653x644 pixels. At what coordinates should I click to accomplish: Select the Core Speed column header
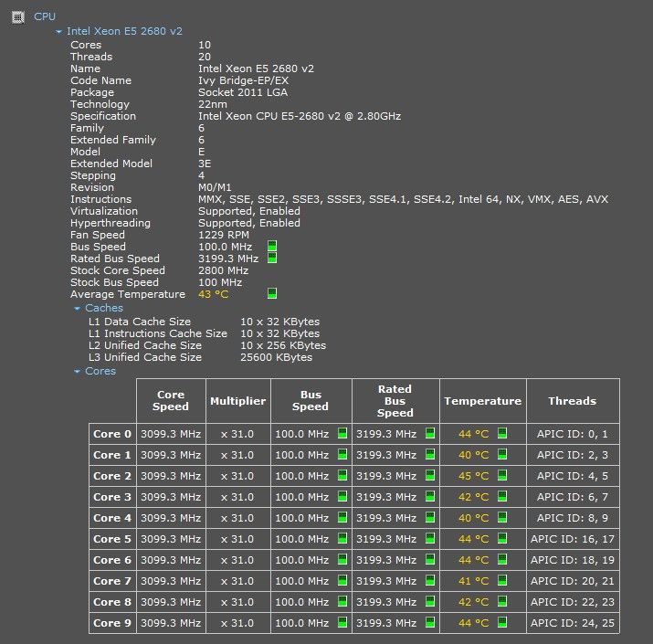(171, 401)
